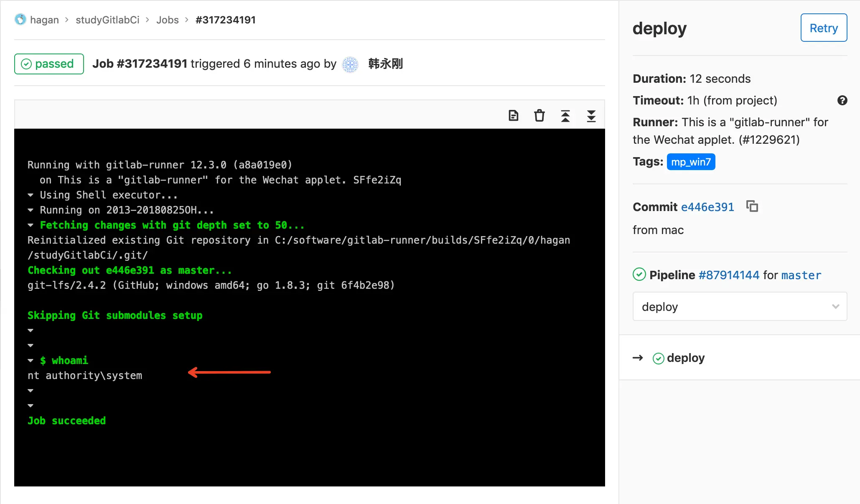The image size is (860, 504).
Task: Open the deploy stage dropdown
Action: [x=740, y=306]
